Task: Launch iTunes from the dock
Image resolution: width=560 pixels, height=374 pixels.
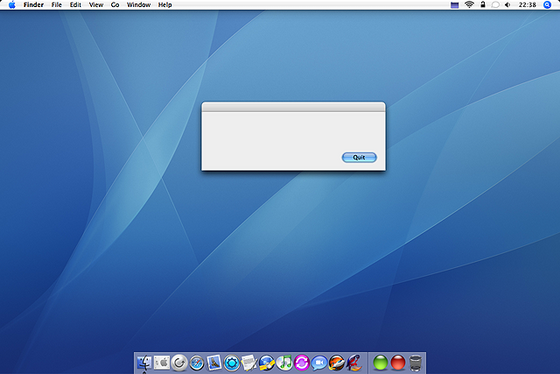Action: coord(284,363)
